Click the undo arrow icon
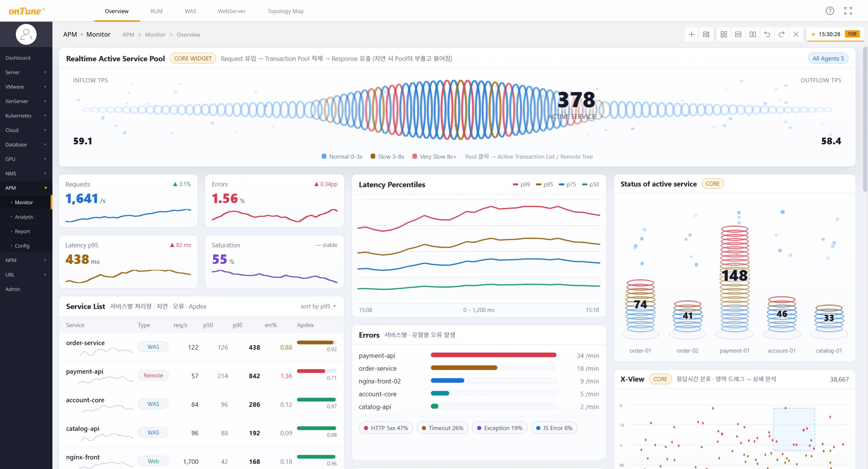 (x=767, y=34)
